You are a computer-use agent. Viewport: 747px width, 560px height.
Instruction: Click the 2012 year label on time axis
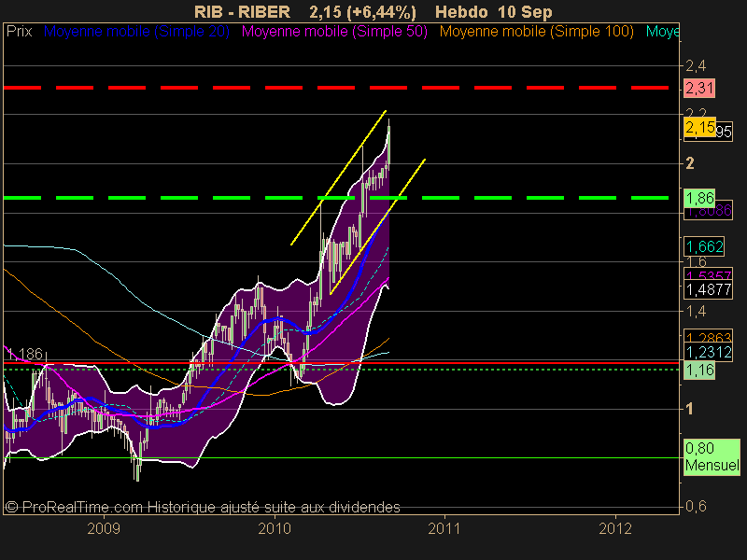pos(615,528)
